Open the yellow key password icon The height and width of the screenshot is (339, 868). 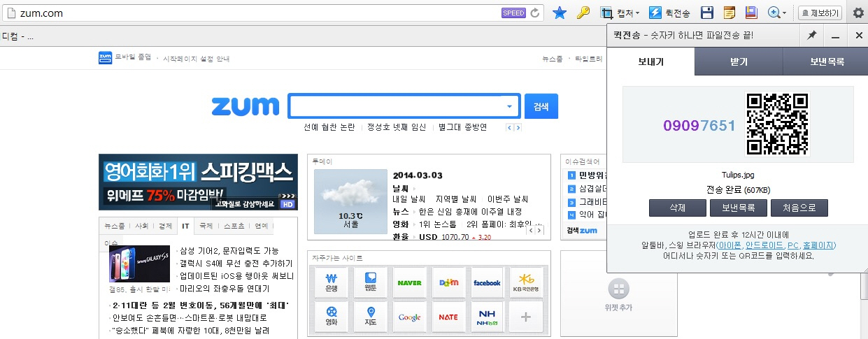pos(582,13)
